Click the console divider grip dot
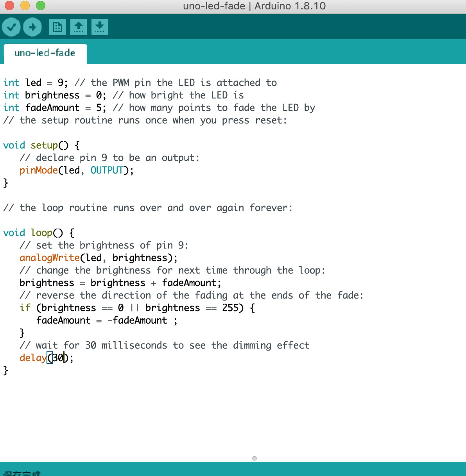The height and width of the screenshot is (476, 466). point(255,458)
